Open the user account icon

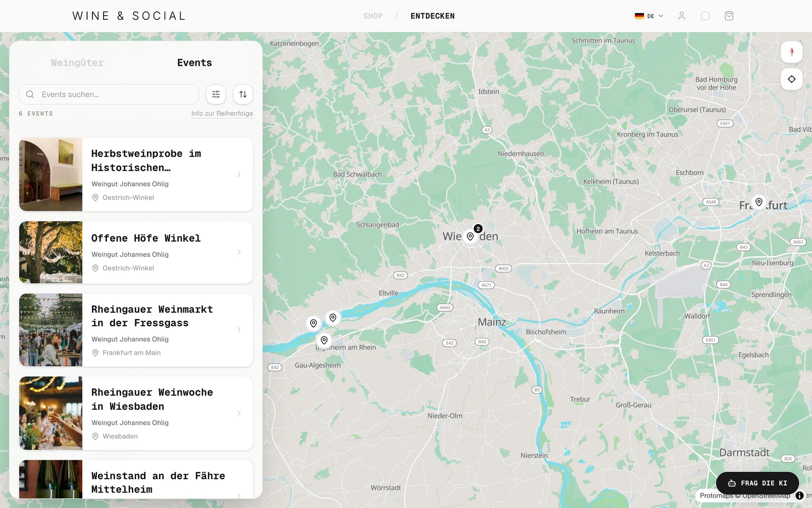[682, 16]
